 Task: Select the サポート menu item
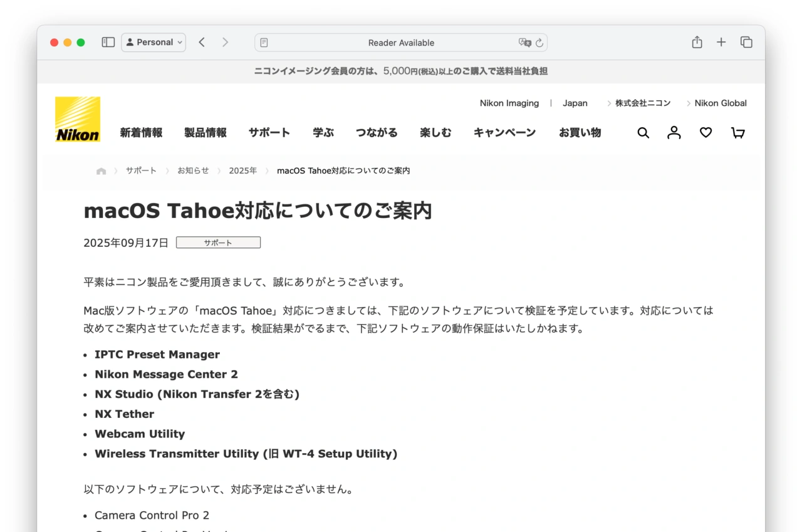click(x=269, y=133)
